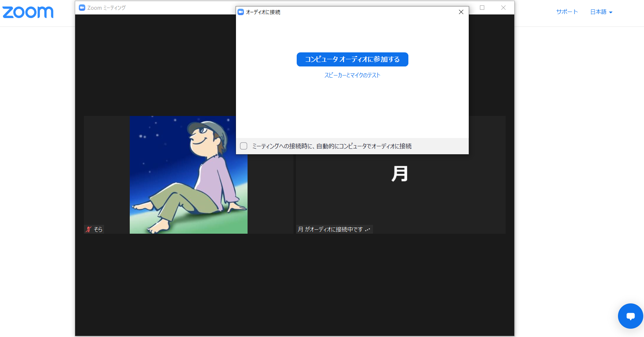Expand the 日本語 language dropdown
Screen dimensions: 644x337
[601, 12]
